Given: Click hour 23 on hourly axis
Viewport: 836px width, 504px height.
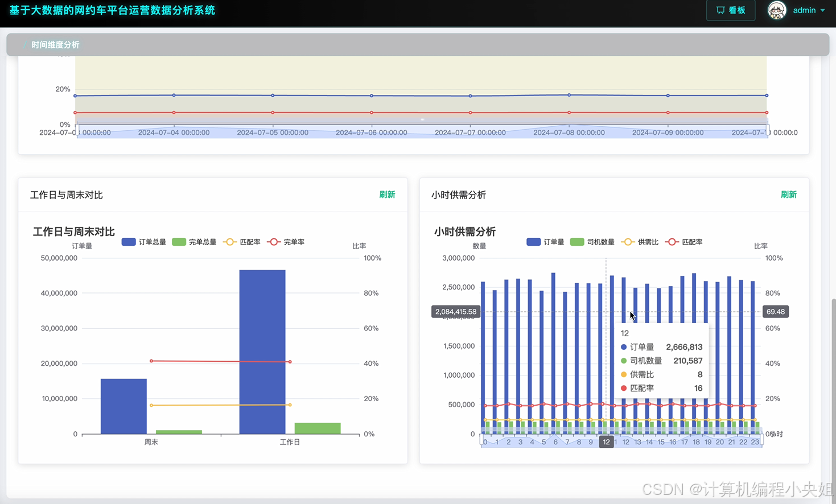Looking at the screenshot, I should (755, 442).
